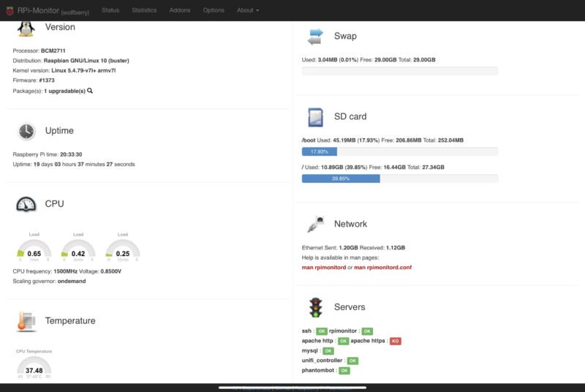Open the Status page

(x=110, y=10)
